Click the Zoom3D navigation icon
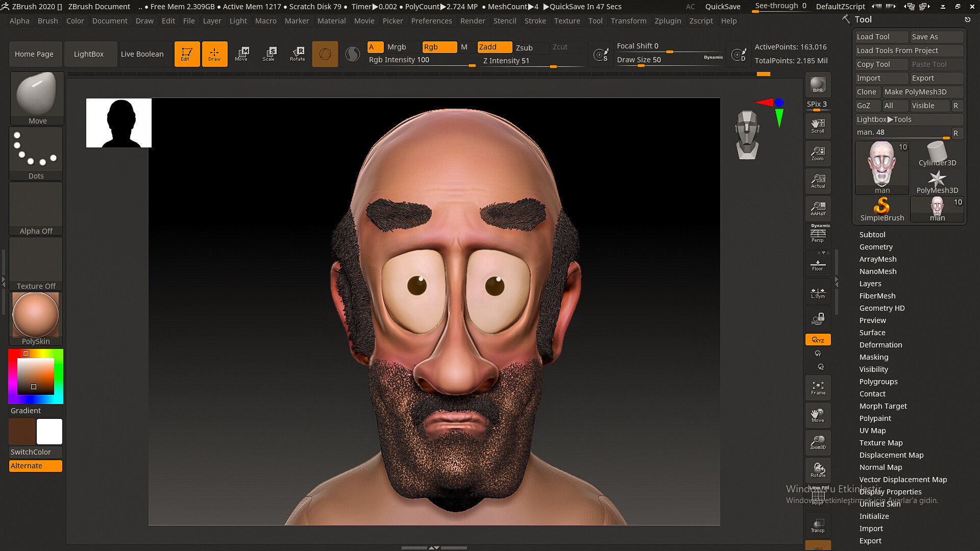This screenshot has width=980, height=551. (x=818, y=442)
